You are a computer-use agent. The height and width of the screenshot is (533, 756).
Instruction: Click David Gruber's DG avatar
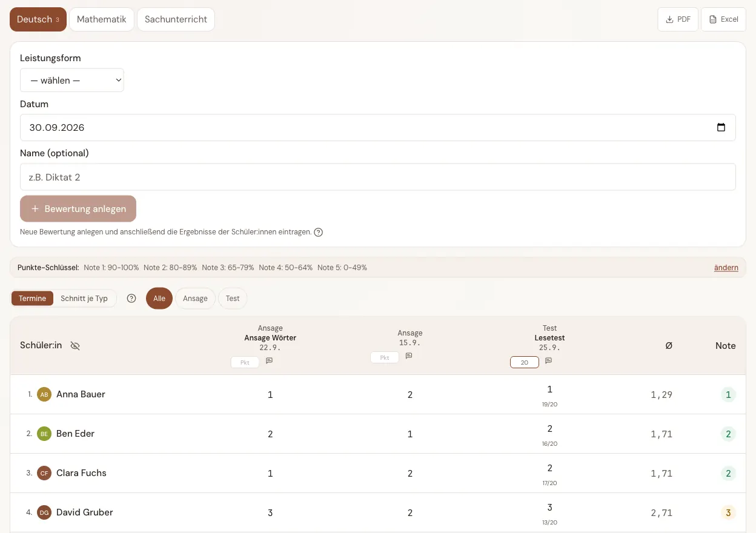[x=44, y=512]
